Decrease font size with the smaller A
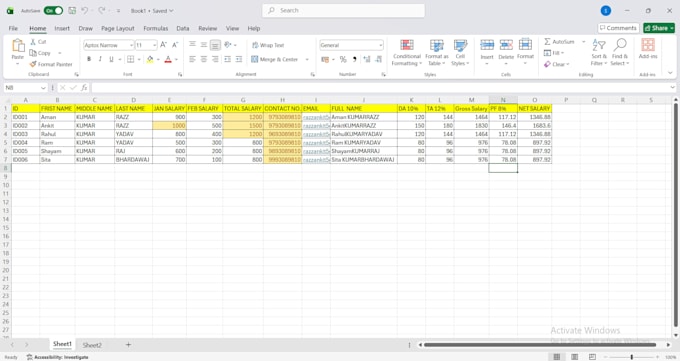 [x=175, y=45]
